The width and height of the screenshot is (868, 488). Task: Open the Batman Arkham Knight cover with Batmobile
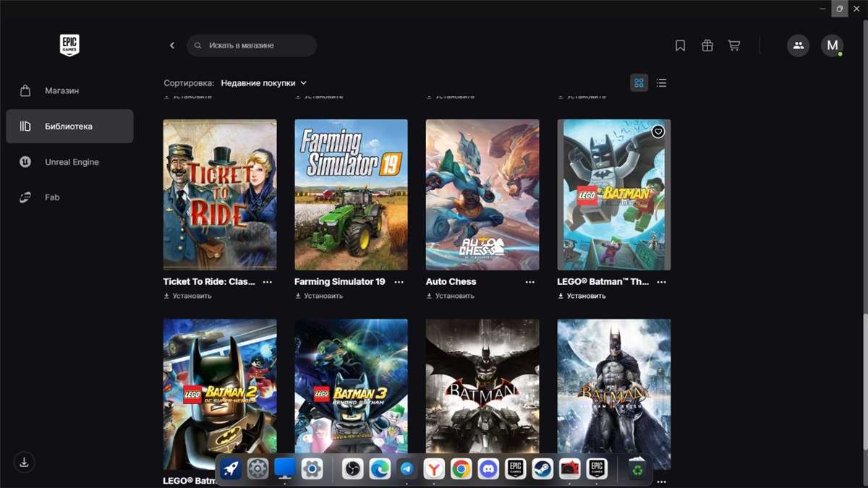[482, 394]
